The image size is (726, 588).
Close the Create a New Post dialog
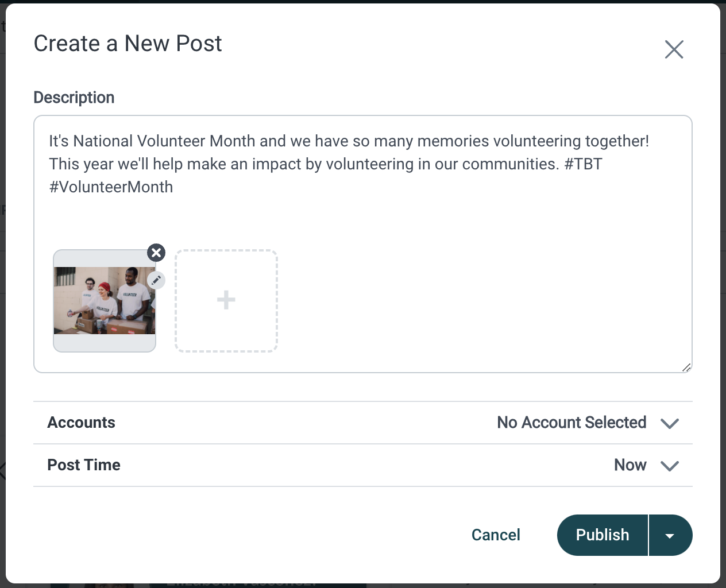click(674, 49)
